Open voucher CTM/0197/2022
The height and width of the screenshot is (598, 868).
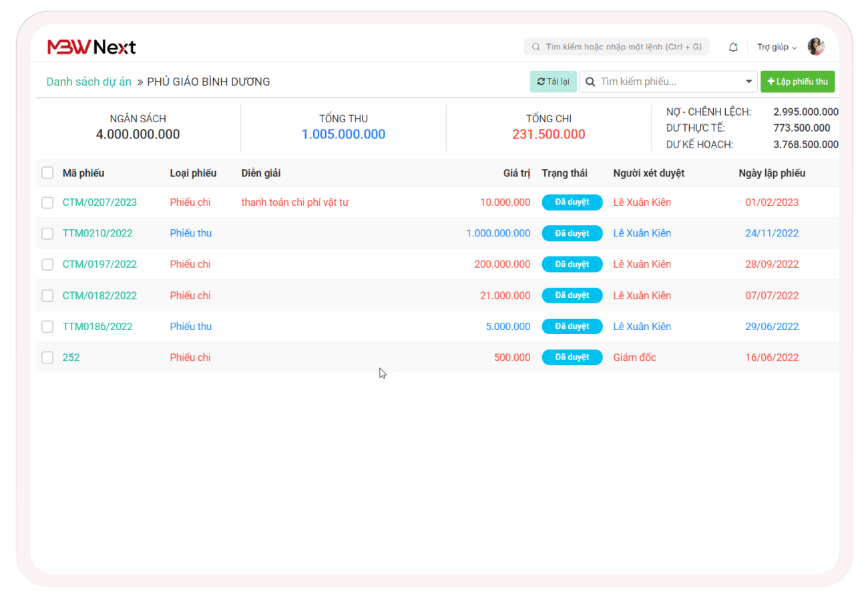99,264
